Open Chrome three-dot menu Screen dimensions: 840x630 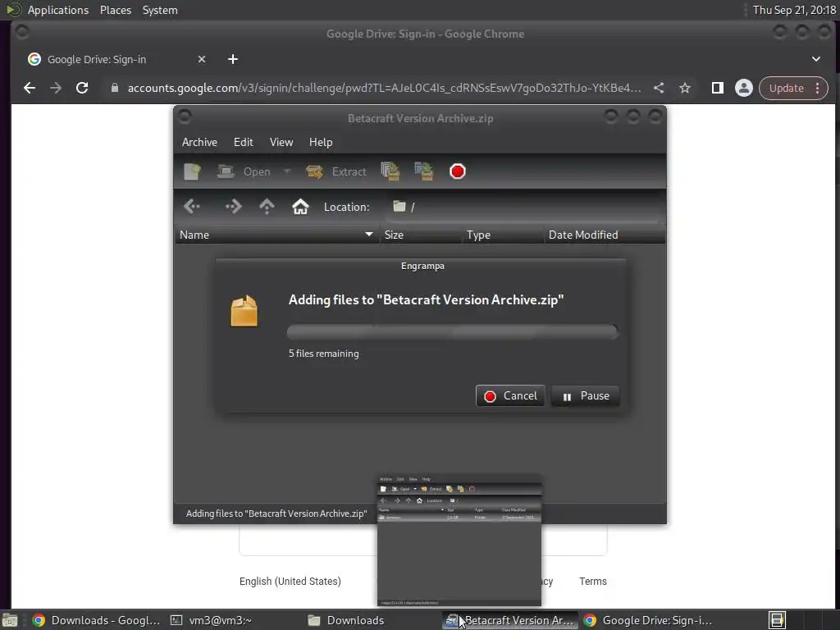tap(818, 88)
